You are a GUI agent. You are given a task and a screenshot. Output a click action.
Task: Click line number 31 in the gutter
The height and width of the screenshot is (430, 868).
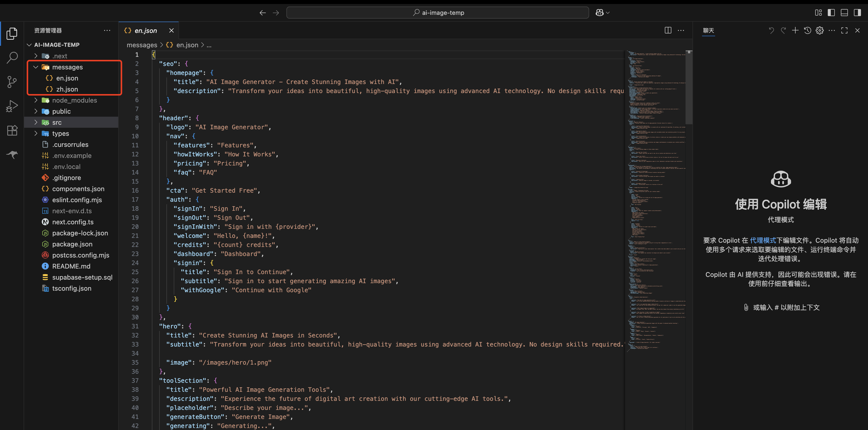click(135, 326)
